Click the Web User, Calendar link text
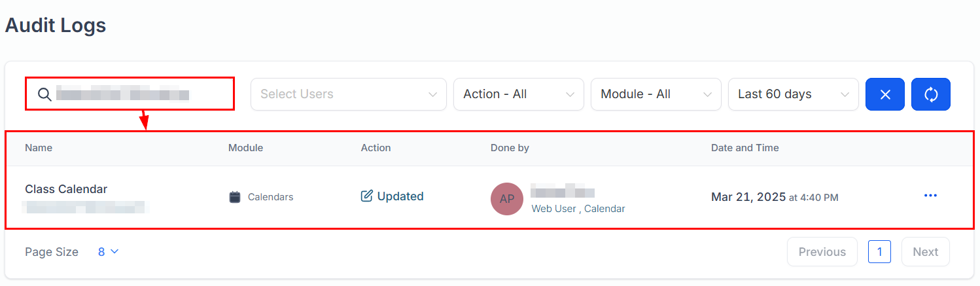980x286 pixels. (578, 209)
